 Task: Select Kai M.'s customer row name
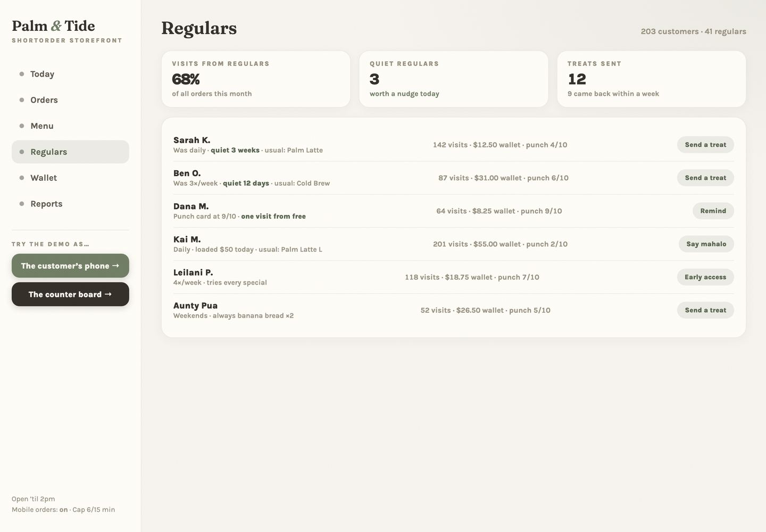click(187, 239)
